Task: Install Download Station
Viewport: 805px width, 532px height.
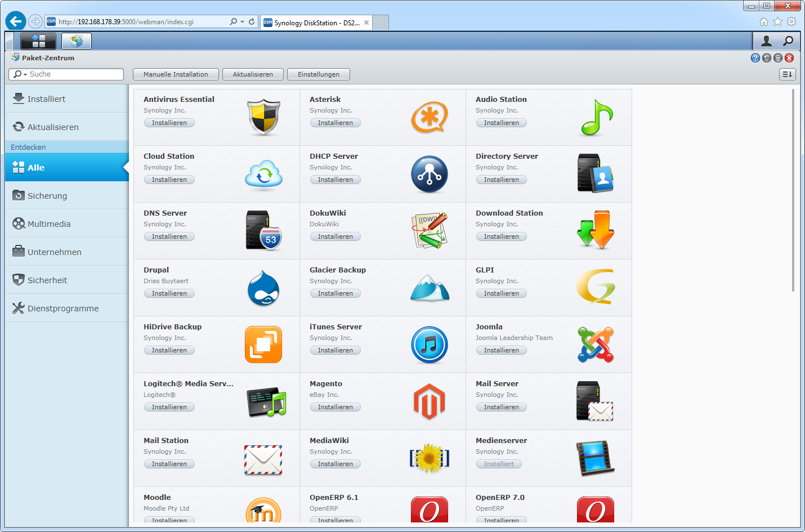Action: tap(502, 236)
